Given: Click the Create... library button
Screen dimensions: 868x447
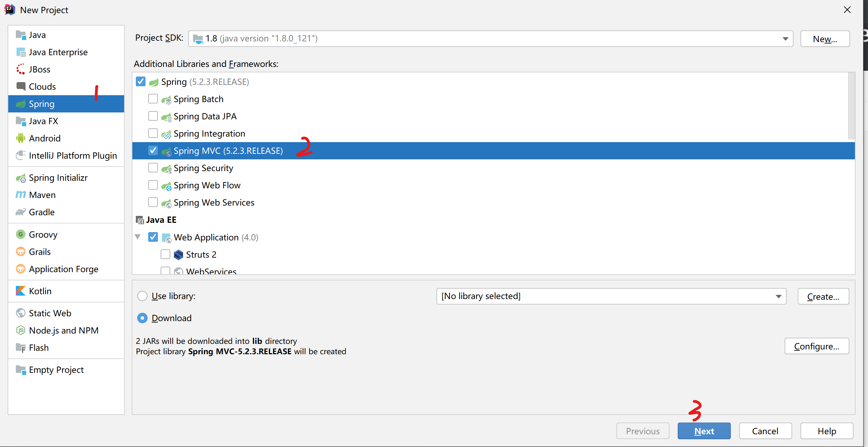Looking at the screenshot, I should click(x=823, y=296).
